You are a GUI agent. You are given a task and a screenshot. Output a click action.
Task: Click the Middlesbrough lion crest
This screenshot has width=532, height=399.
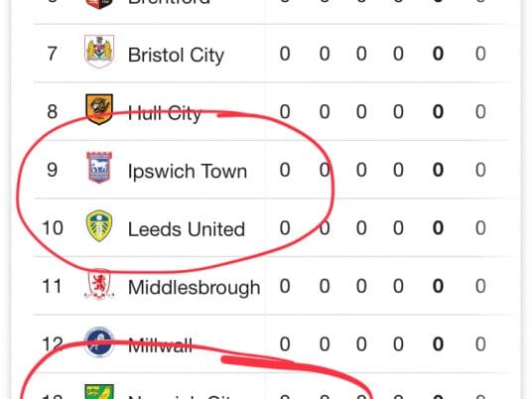click(99, 284)
